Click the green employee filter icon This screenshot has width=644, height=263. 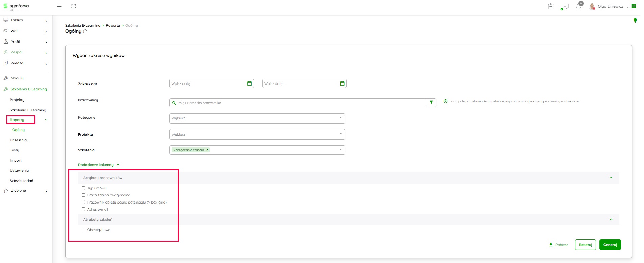(x=431, y=103)
